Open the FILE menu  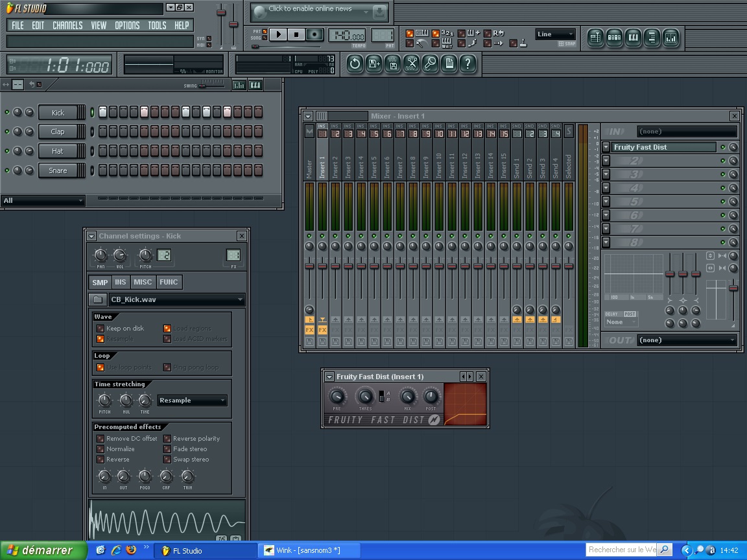point(18,25)
